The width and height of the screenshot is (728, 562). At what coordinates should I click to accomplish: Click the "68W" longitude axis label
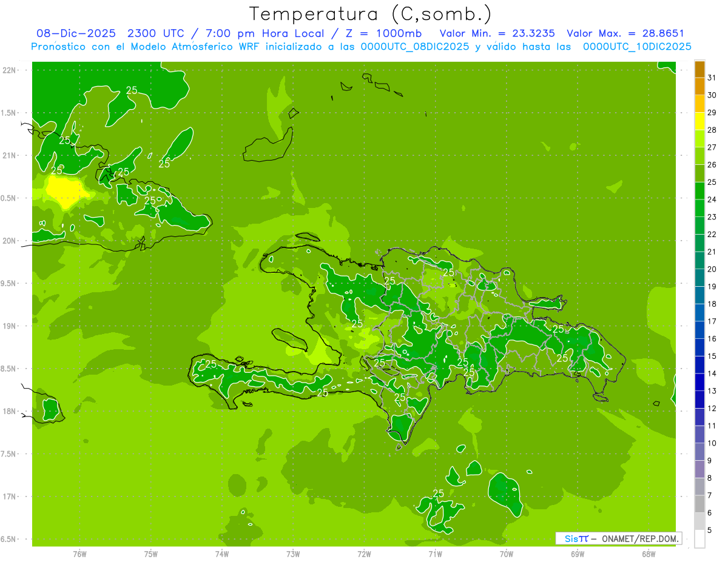[649, 554]
